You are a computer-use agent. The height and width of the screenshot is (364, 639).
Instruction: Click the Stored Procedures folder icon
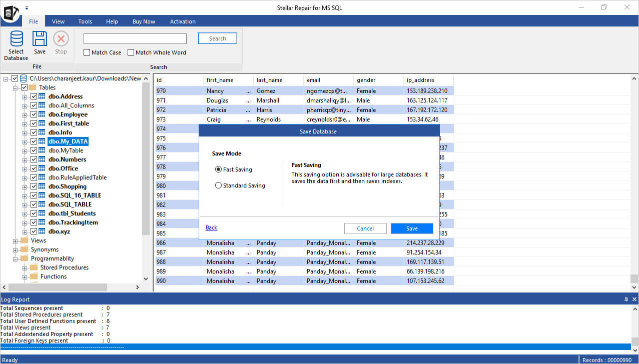coord(34,267)
